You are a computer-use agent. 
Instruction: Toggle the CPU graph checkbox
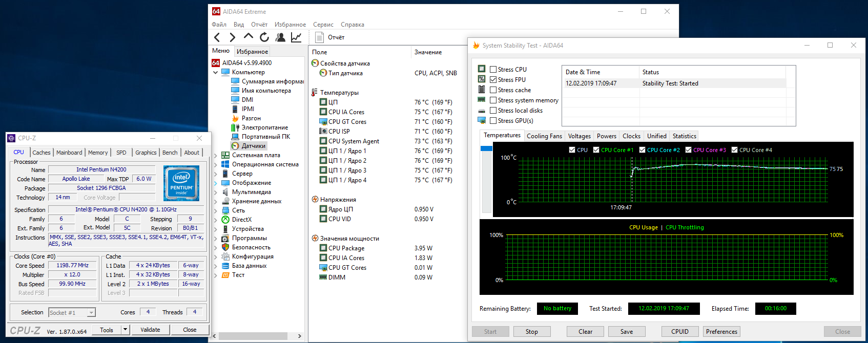[x=572, y=150]
